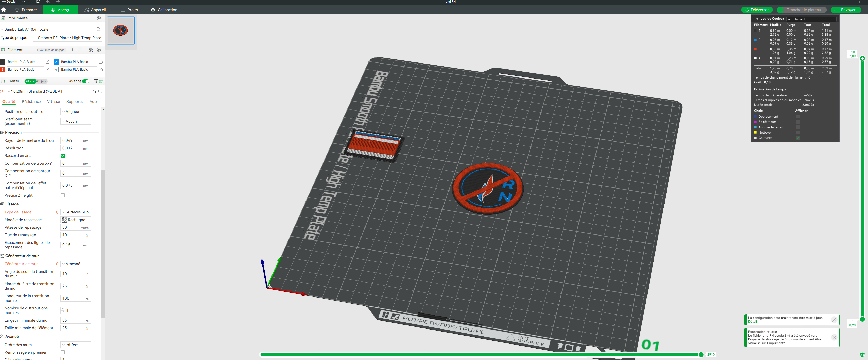Uncheck Raccord en arc checkbox
868x360 pixels.
tap(63, 156)
